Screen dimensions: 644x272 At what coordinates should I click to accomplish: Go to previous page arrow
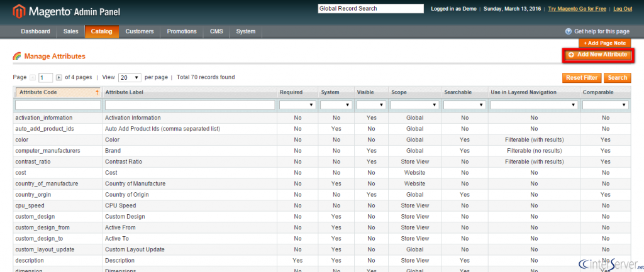point(33,77)
